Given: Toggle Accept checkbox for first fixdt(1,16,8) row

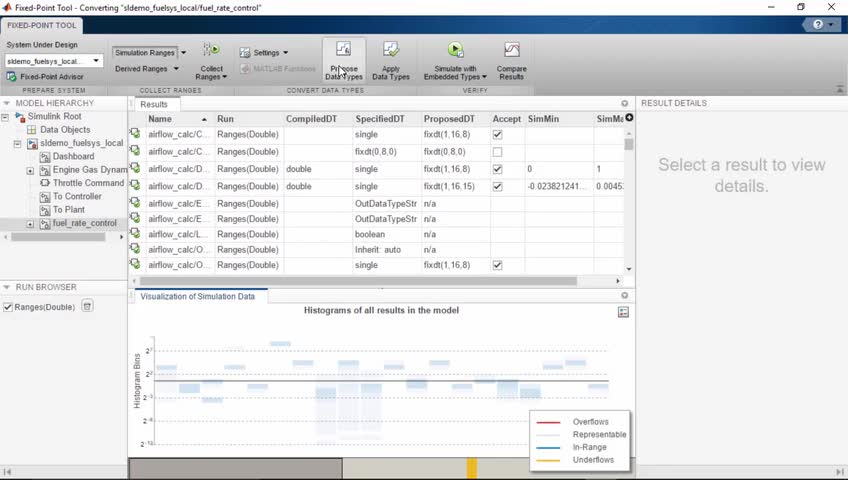Looking at the screenshot, I should tap(497, 135).
